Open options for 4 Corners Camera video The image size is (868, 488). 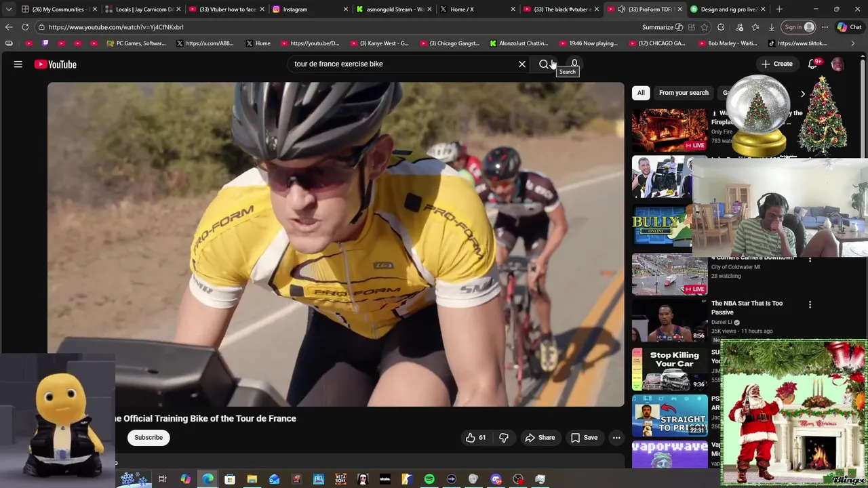(x=810, y=260)
